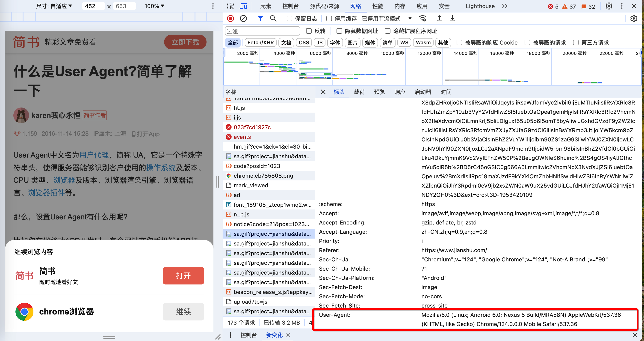Open 源代码/来源 panel tab
644x341 pixels.
(x=325, y=6)
